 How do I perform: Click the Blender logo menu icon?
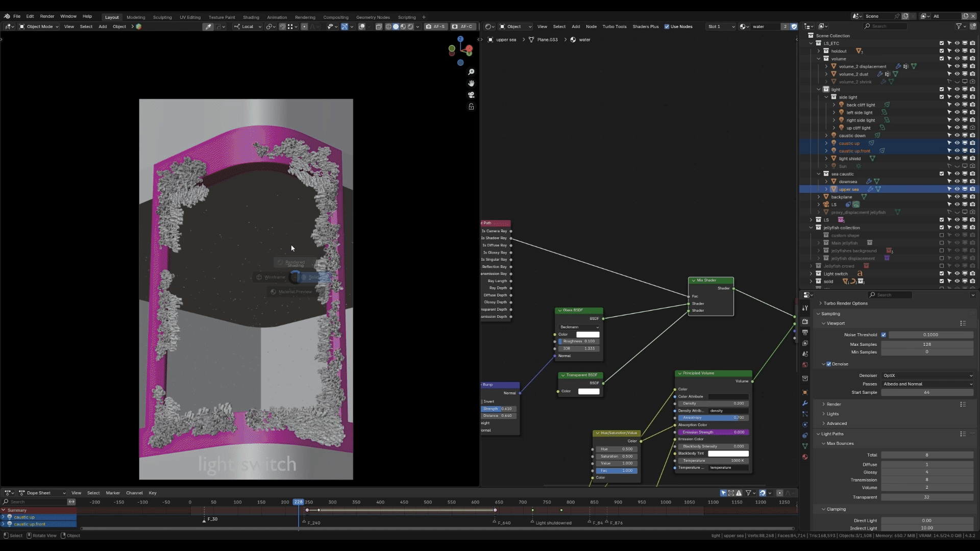pyautogui.click(x=7, y=16)
